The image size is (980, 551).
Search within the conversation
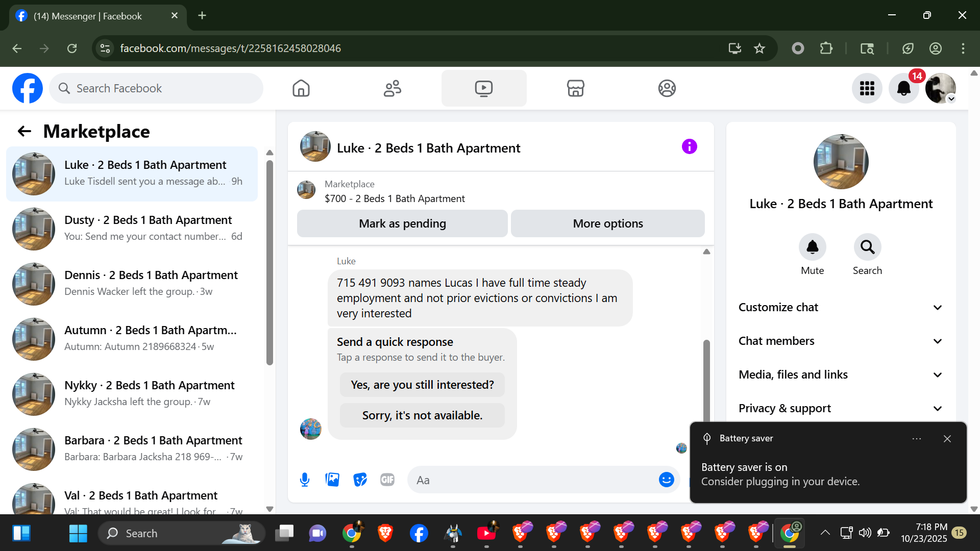tap(867, 247)
